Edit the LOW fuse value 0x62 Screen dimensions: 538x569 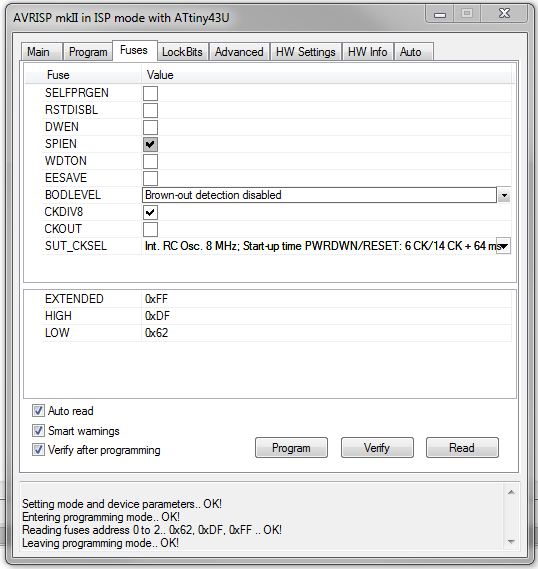coord(156,333)
